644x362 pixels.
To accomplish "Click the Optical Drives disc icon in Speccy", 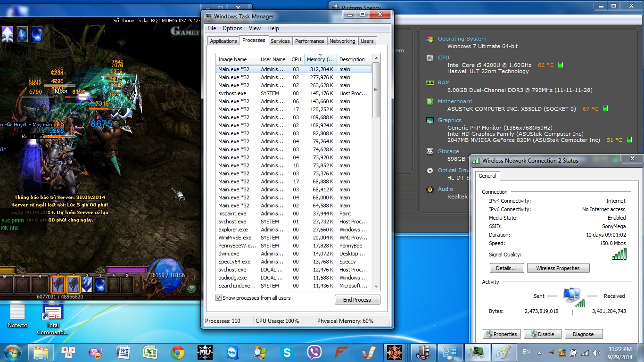I will (430, 170).
